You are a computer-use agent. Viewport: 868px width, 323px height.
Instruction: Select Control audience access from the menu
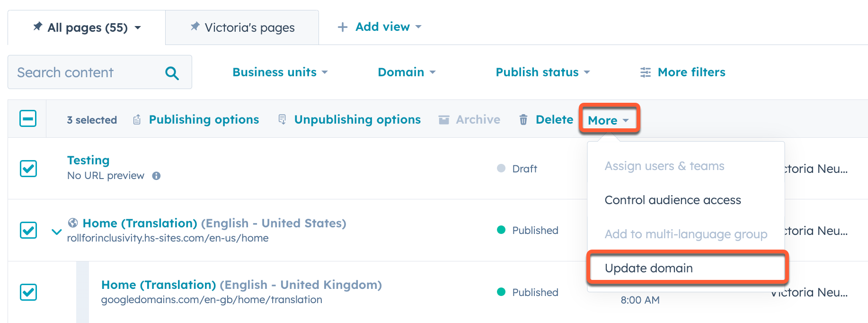point(673,200)
